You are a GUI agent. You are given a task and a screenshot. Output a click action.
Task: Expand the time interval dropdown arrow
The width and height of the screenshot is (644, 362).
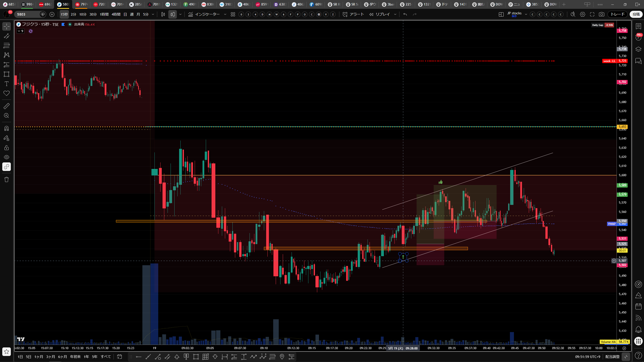[153, 14]
